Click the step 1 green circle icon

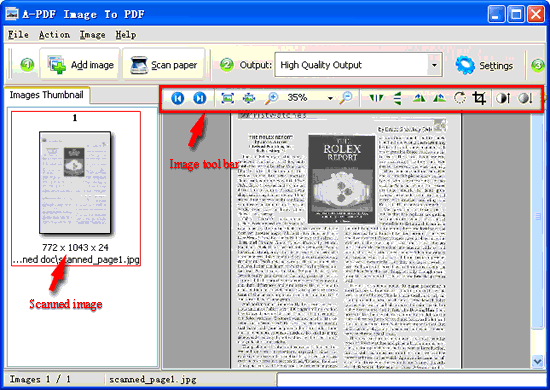pyautogui.click(x=27, y=65)
